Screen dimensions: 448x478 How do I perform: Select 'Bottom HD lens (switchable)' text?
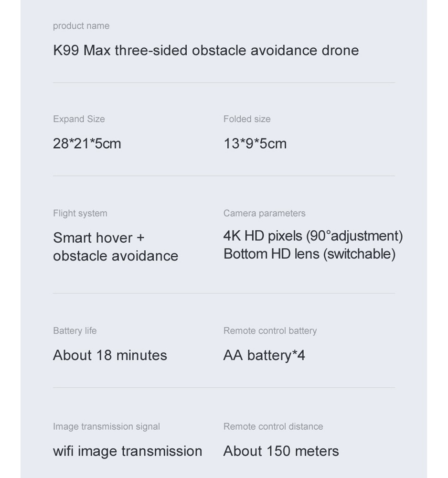tap(309, 254)
